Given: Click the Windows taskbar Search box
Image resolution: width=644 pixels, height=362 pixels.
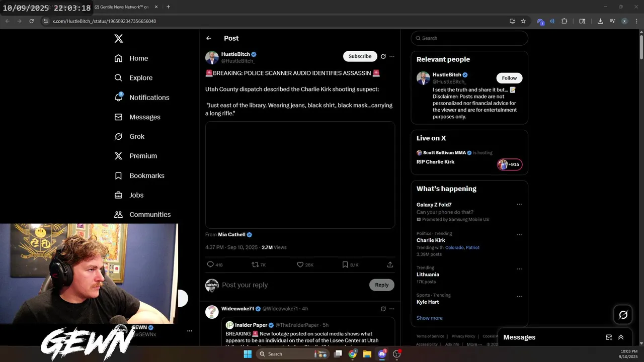Looking at the screenshot, I should (293, 354).
